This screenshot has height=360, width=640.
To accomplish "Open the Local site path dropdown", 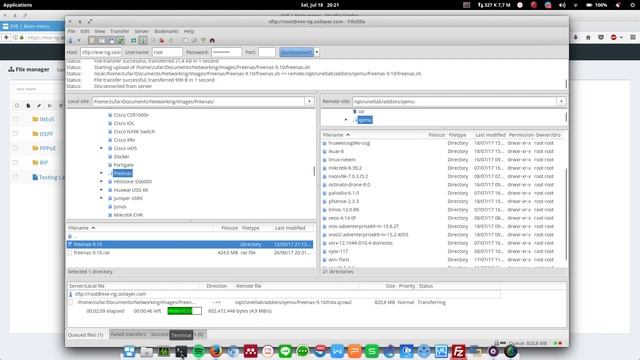I will click(309, 101).
